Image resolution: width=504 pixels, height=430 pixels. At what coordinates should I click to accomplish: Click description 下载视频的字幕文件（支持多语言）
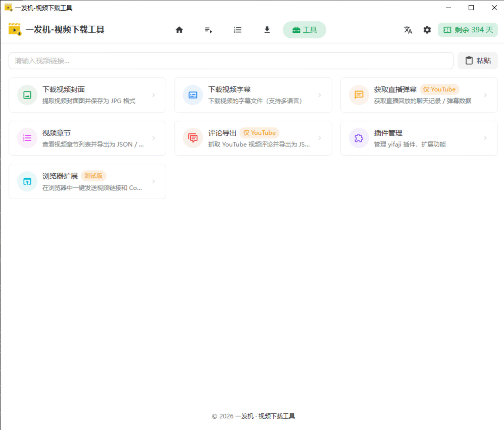pos(255,101)
